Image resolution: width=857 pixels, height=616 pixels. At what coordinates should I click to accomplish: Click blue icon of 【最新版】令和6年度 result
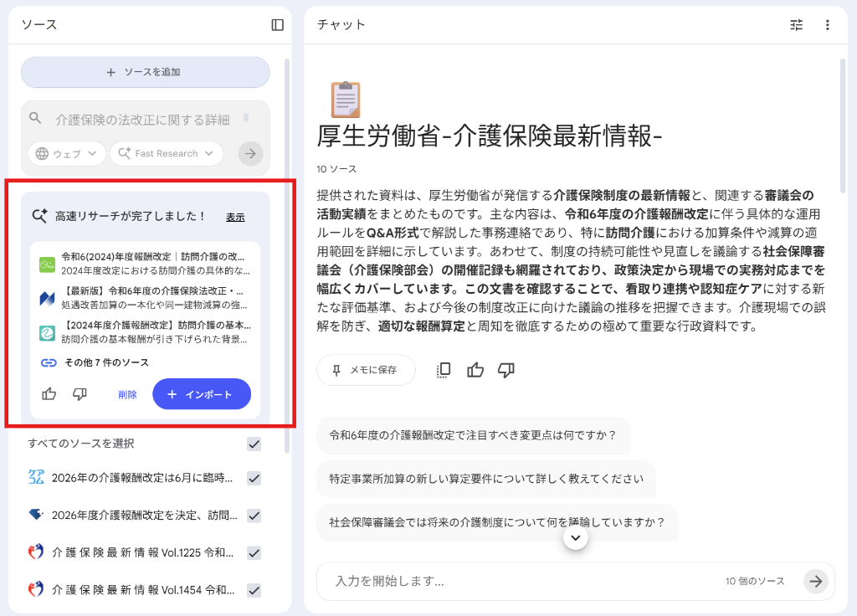click(x=47, y=299)
